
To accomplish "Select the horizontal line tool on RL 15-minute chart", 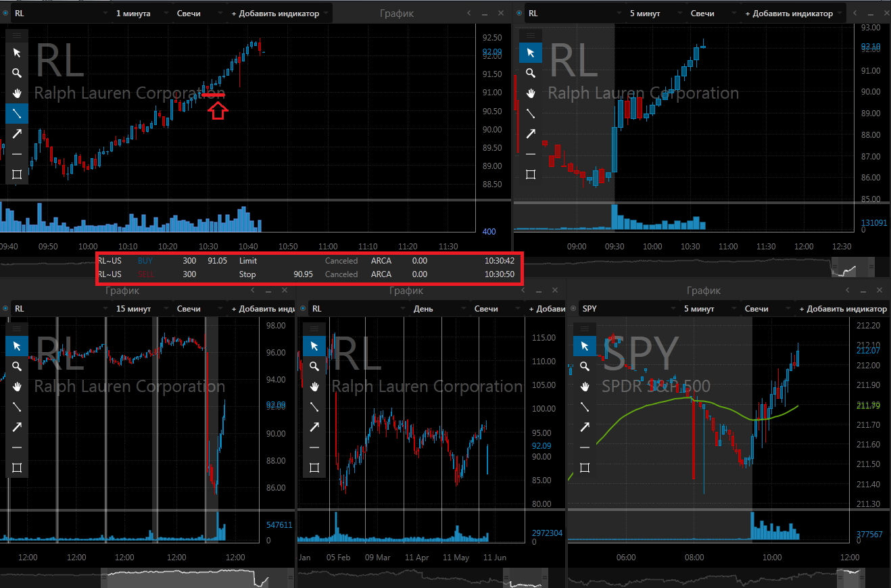I will (x=17, y=447).
